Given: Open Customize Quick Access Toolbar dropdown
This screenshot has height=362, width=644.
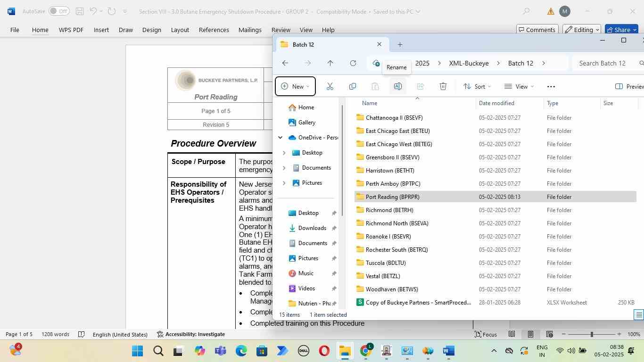Looking at the screenshot, I should coord(125,11).
